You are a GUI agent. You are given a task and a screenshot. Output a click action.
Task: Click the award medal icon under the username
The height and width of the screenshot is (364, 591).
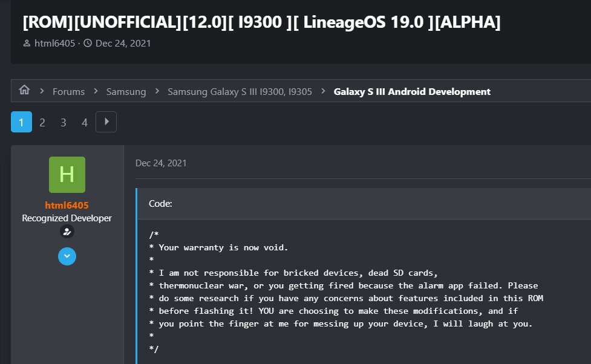(67, 232)
